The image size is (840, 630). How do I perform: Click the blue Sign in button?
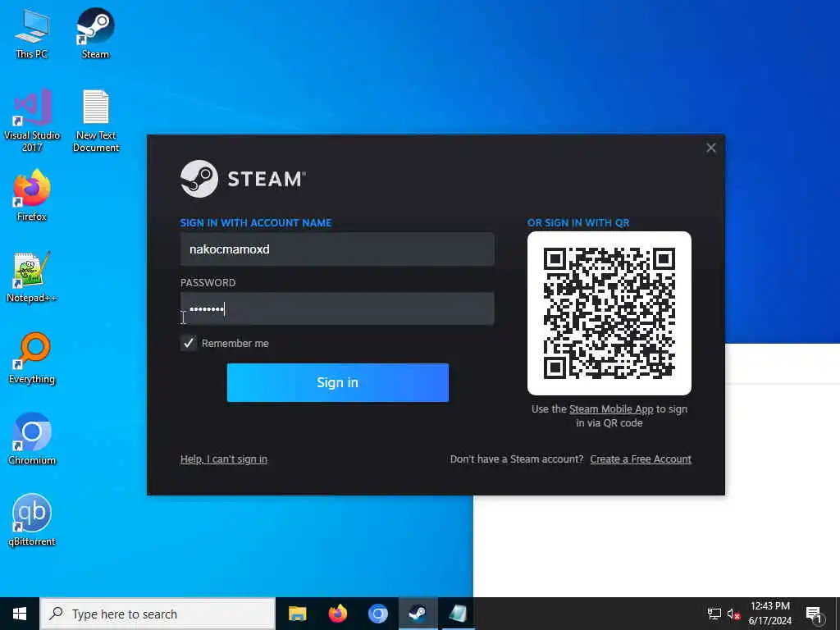coord(337,382)
